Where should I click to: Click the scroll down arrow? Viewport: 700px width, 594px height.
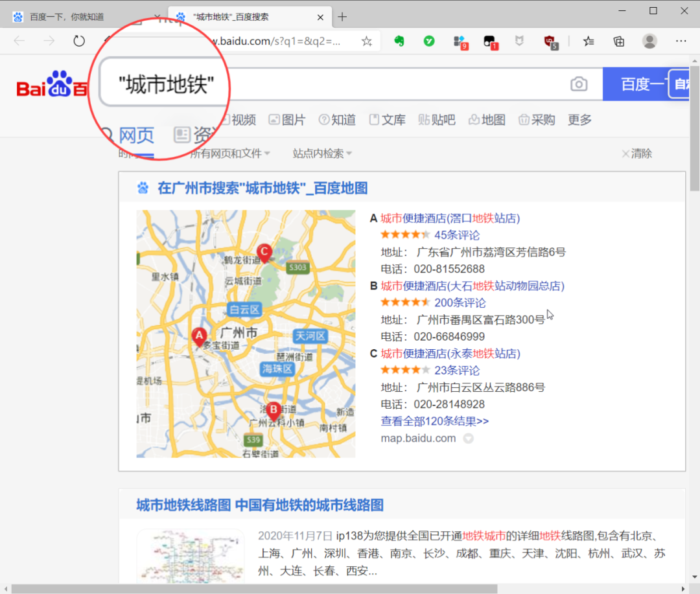tap(695, 577)
